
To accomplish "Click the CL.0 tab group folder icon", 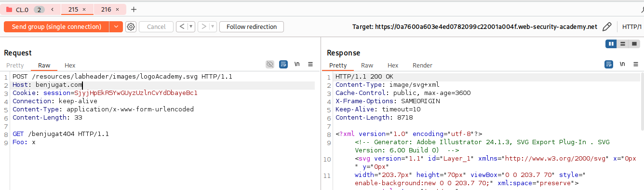I will [x=9, y=9].
